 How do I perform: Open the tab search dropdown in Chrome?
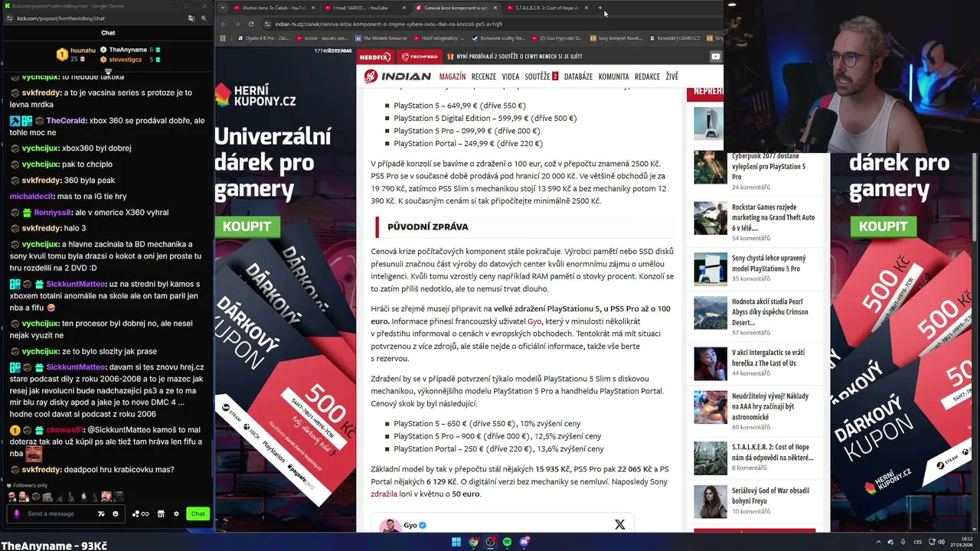pos(224,8)
